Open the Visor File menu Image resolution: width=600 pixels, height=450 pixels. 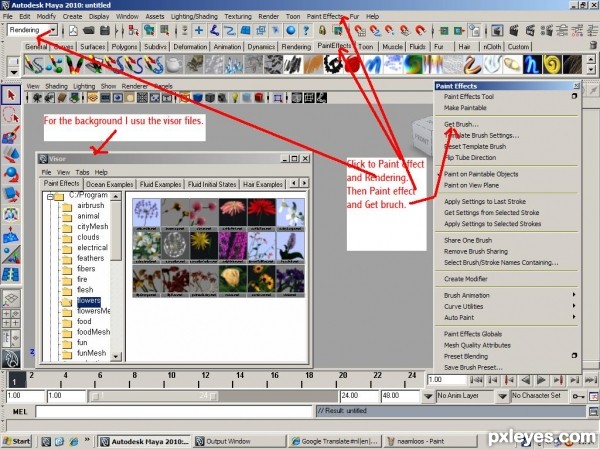pyautogui.click(x=46, y=172)
